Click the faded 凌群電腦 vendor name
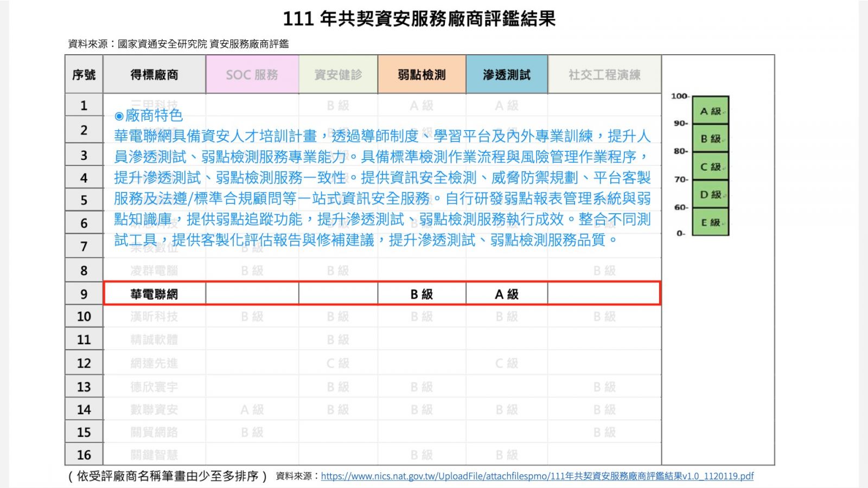868x488 pixels. [155, 271]
